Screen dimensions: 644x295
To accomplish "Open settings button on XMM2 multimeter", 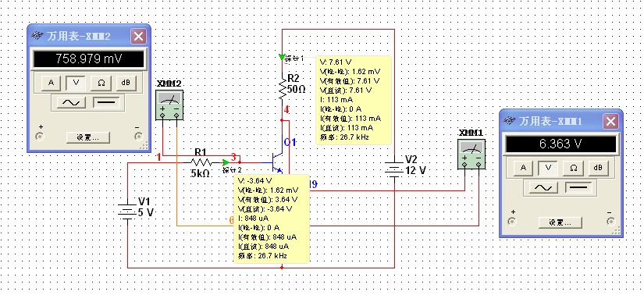I will click(x=88, y=137).
